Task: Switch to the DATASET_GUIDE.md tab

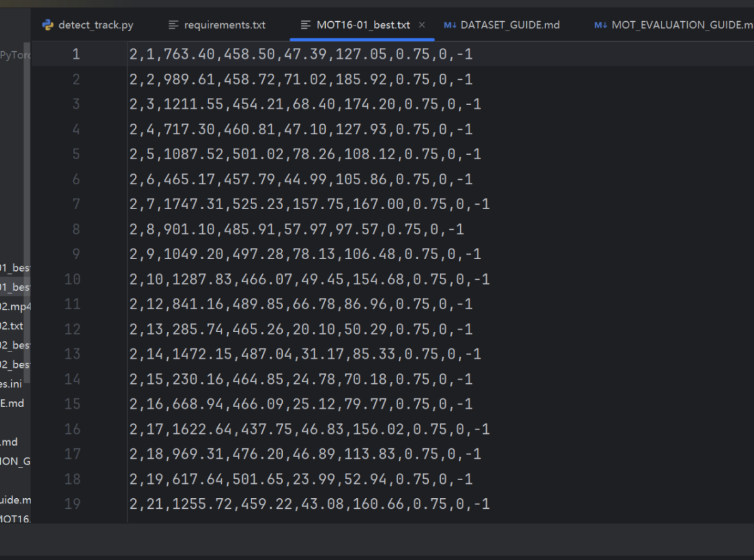Action: point(510,25)
